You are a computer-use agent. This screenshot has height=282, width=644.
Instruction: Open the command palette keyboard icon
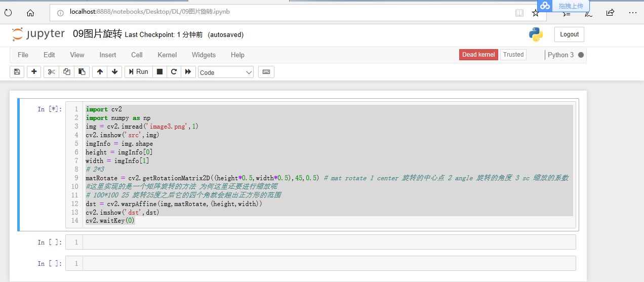pyautogui.click(x=266, y=72)
